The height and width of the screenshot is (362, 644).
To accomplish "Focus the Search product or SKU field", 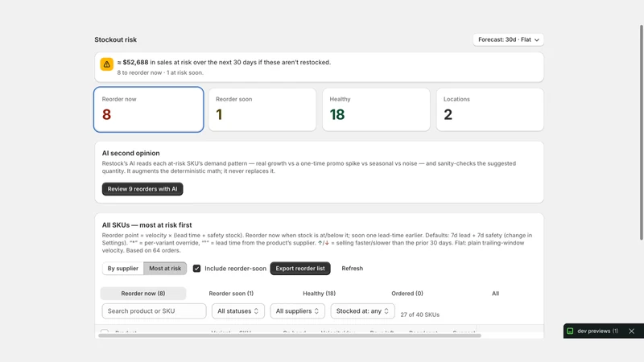I will tap(154, 311).
